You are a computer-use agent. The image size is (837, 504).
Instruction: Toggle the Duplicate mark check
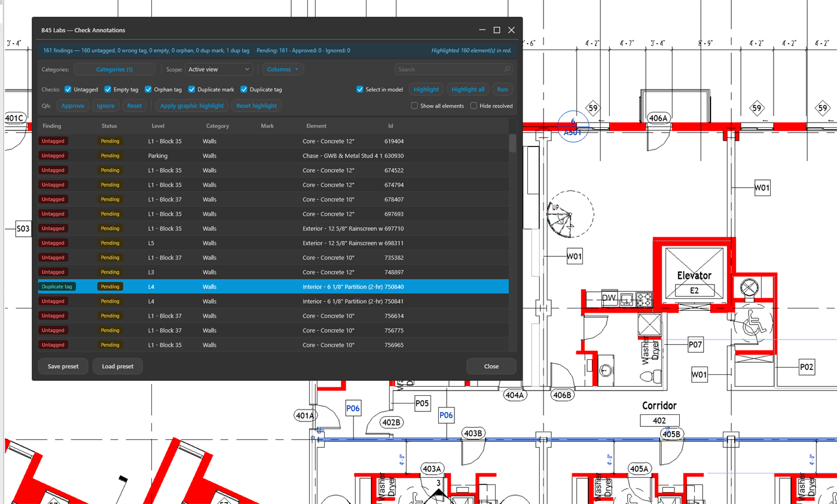pos(192,89)
